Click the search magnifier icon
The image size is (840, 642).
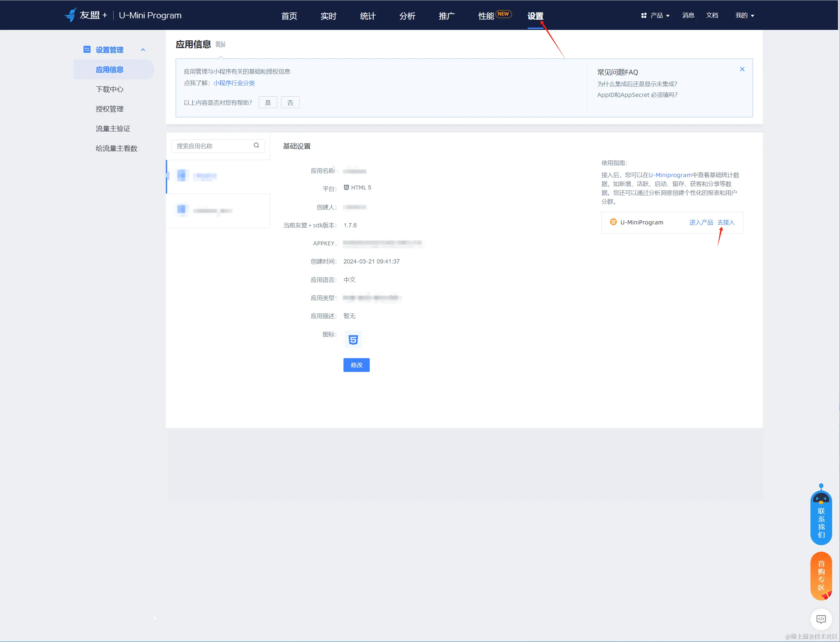[x=256, y=145]
